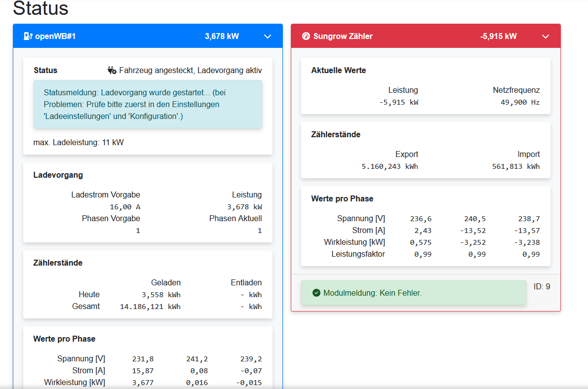
Task: Click the Gesamt Geladen value 14.186,121 kWh
Action: click(151, 307)
